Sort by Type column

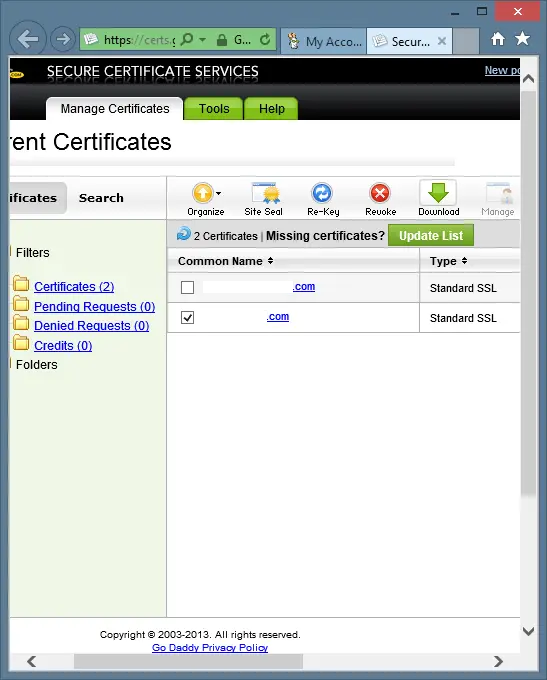coord(449,261)
